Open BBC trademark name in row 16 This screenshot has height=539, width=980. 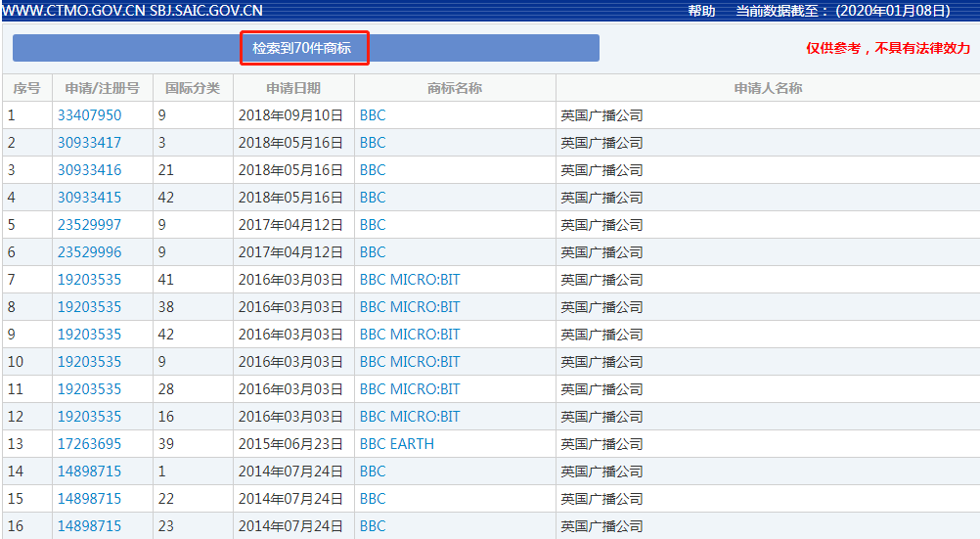[373, 526]
